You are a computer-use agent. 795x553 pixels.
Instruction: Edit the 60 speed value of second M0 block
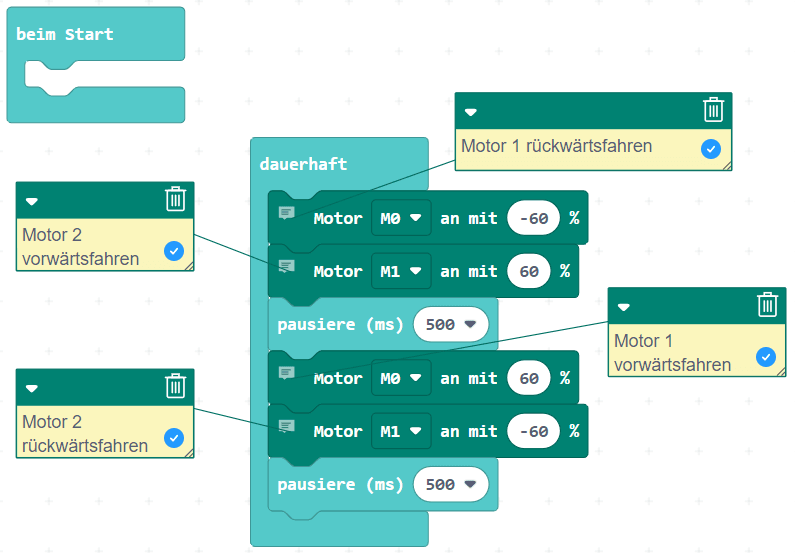tap(528, 378)
